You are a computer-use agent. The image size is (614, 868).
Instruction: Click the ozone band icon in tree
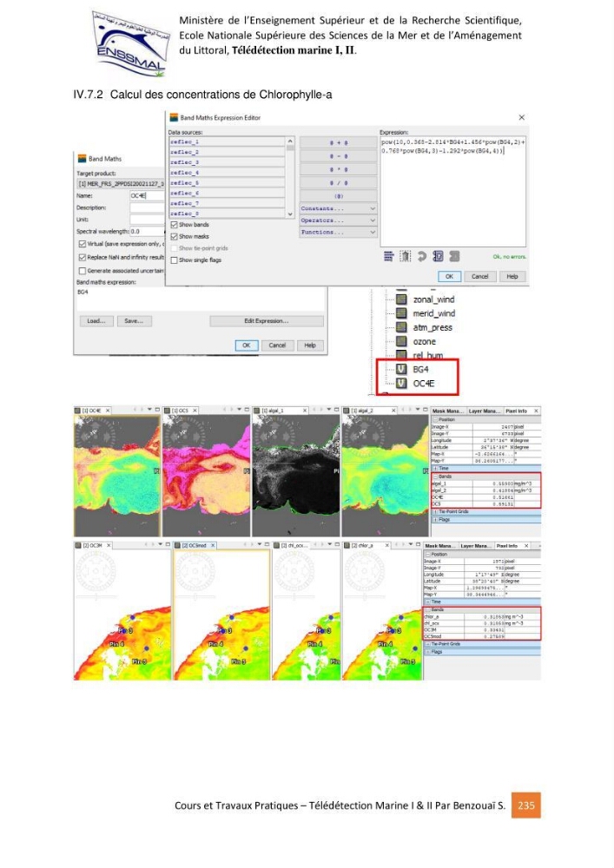pyautogui.click(x=402, y=341)
